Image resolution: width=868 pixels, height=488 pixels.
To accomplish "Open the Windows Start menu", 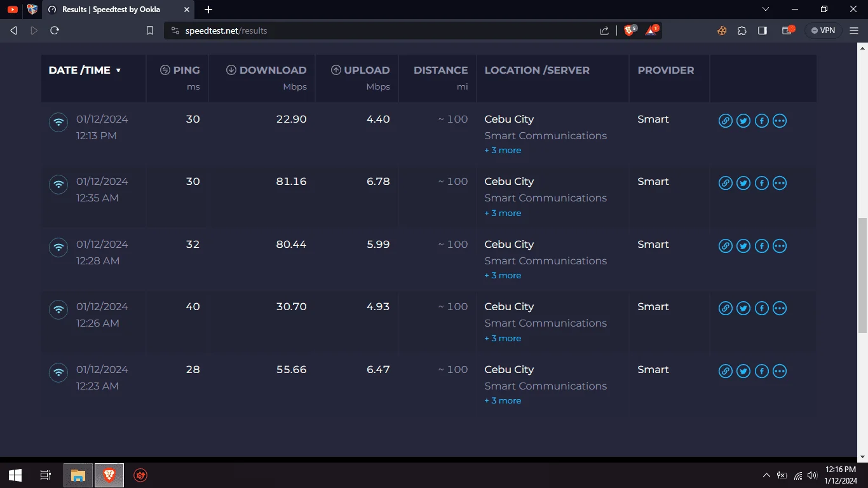I will coord(15,475).
